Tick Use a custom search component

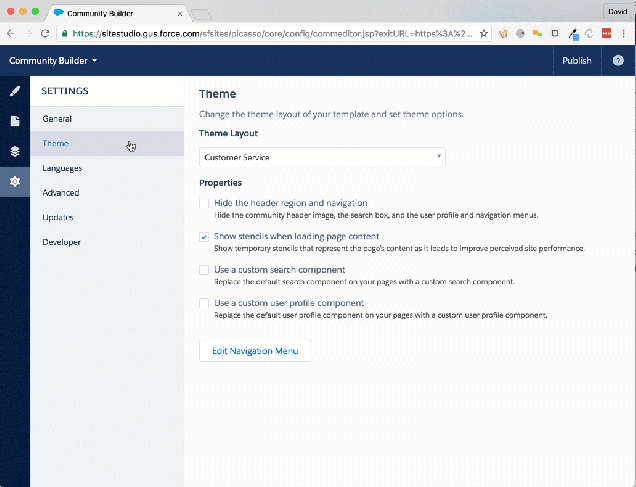[x=204, y=270]
